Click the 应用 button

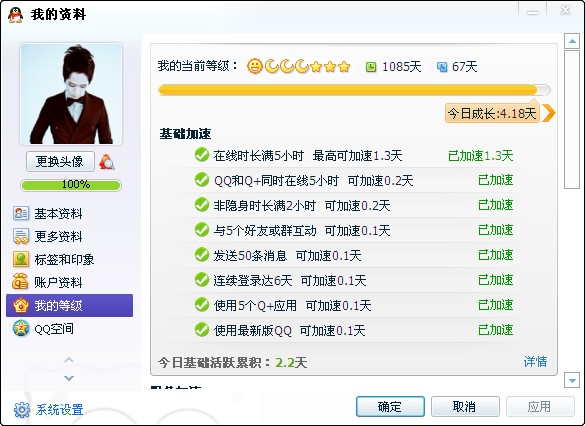coord(540,406)
